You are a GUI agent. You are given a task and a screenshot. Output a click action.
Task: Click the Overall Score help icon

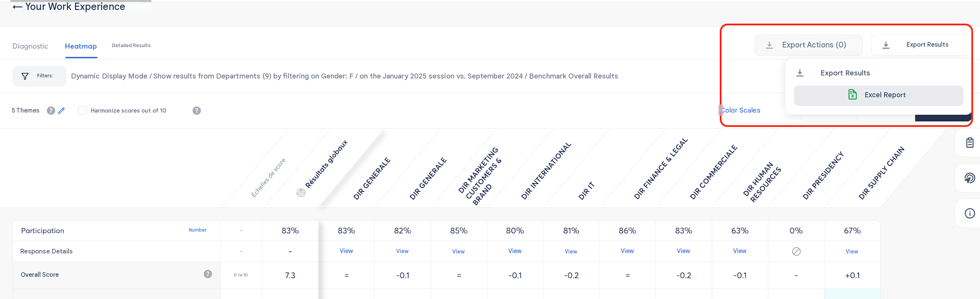(208, 274)
